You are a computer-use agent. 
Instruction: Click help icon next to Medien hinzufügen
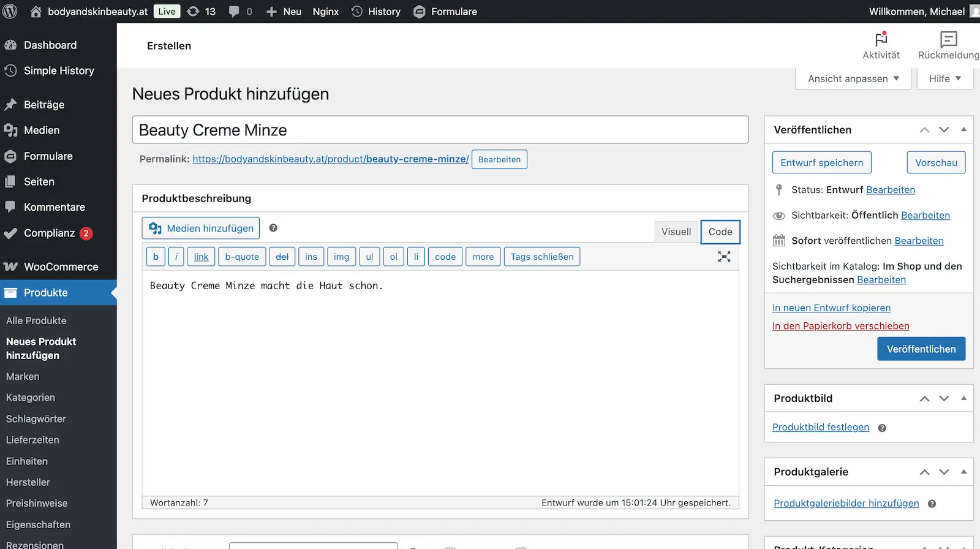click(273, 228)
